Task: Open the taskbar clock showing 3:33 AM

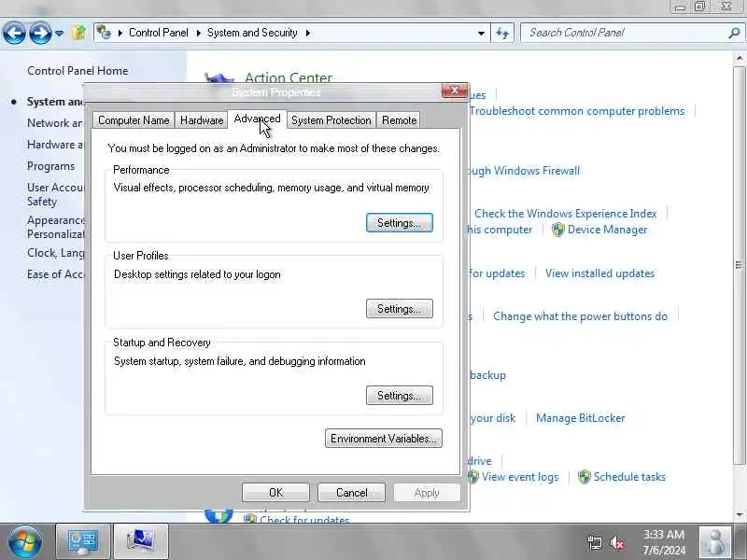Action: pos(664,542)
